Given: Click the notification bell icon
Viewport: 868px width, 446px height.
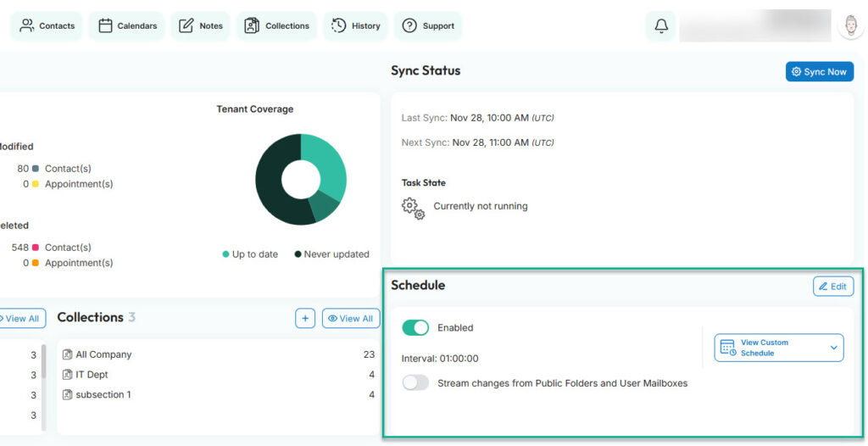Looking at the screenshot, I should [x=661, y=26].
